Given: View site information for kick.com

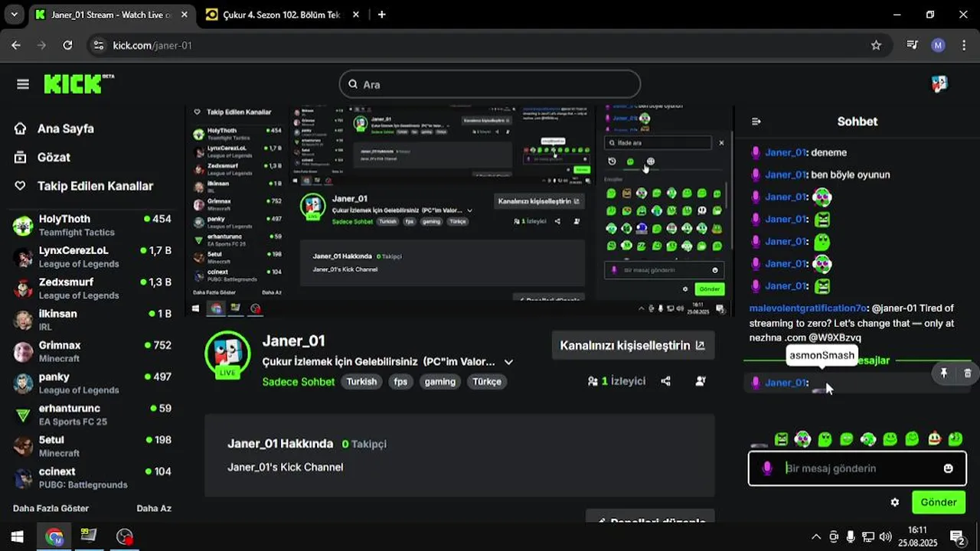Looking at the screenshot, I should click(97, 45).
